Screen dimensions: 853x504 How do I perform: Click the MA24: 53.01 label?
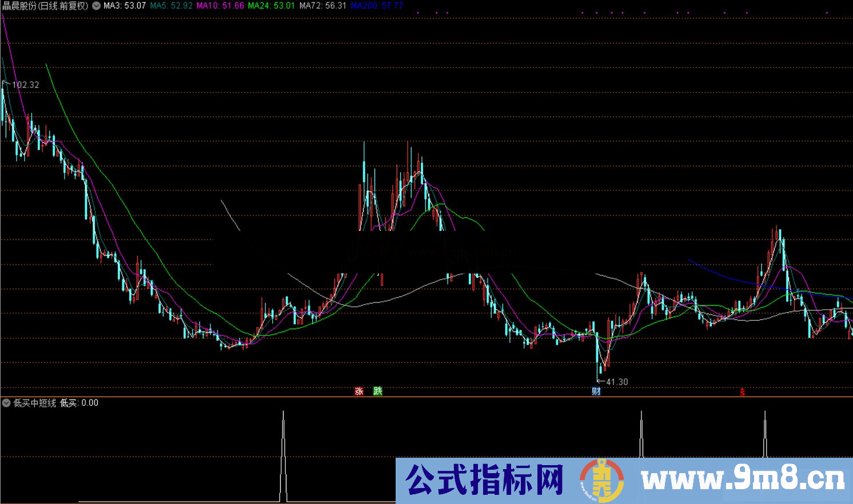coord(271,6)
